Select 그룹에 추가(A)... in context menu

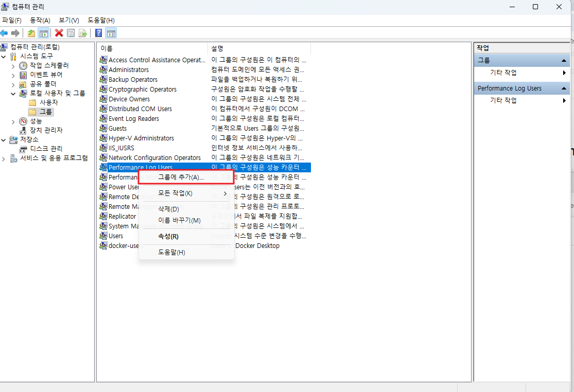coord(180,177)
